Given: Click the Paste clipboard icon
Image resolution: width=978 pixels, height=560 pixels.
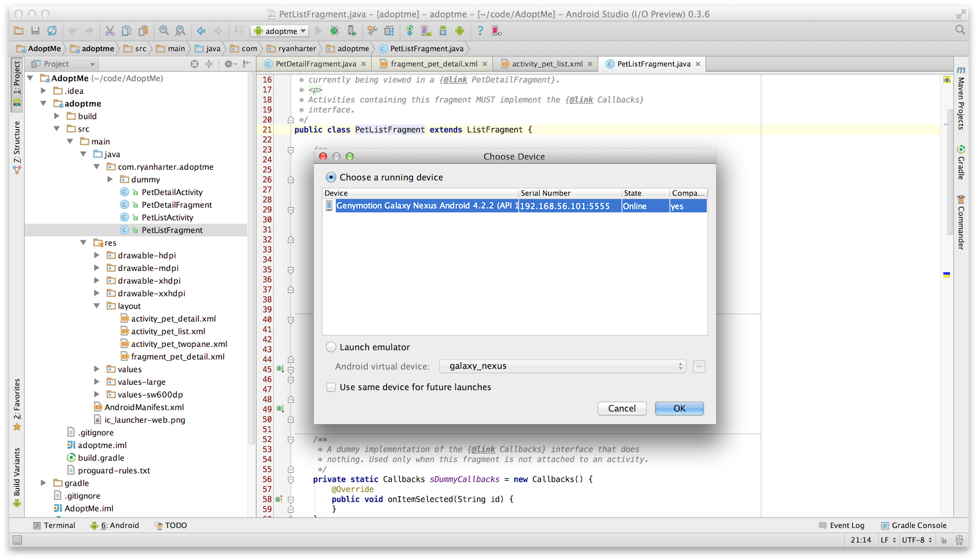Looking at the screenshot, I should (143, 31).
